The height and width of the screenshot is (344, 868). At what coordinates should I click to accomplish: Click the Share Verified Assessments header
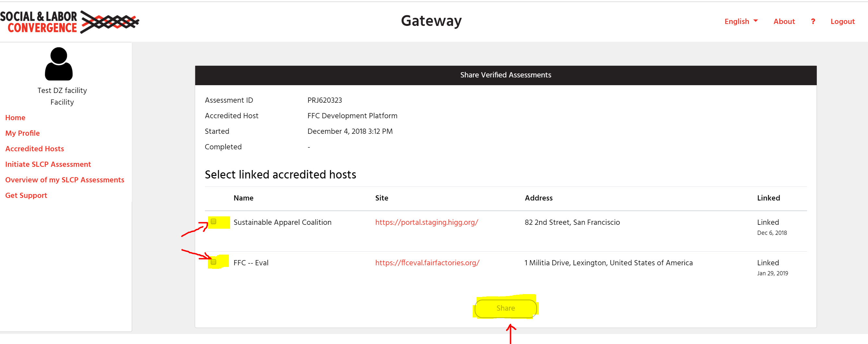[x=505, y=75]
